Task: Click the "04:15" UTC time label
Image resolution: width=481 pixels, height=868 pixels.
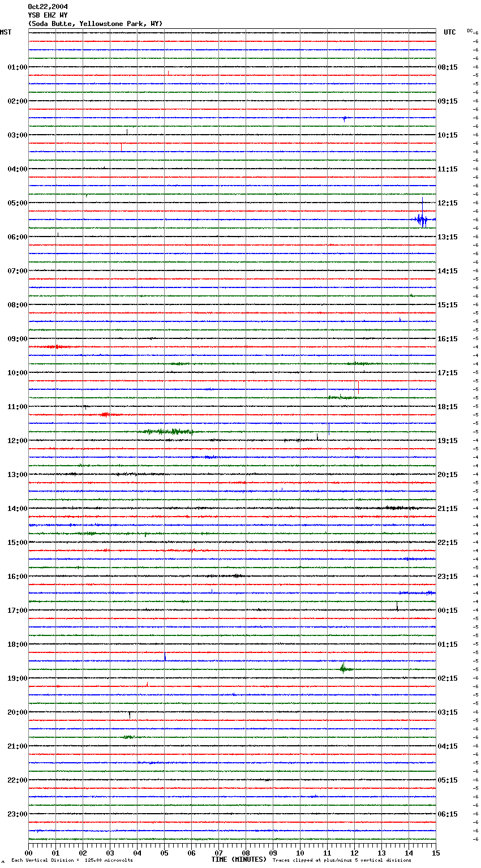Action: point(448,746)
